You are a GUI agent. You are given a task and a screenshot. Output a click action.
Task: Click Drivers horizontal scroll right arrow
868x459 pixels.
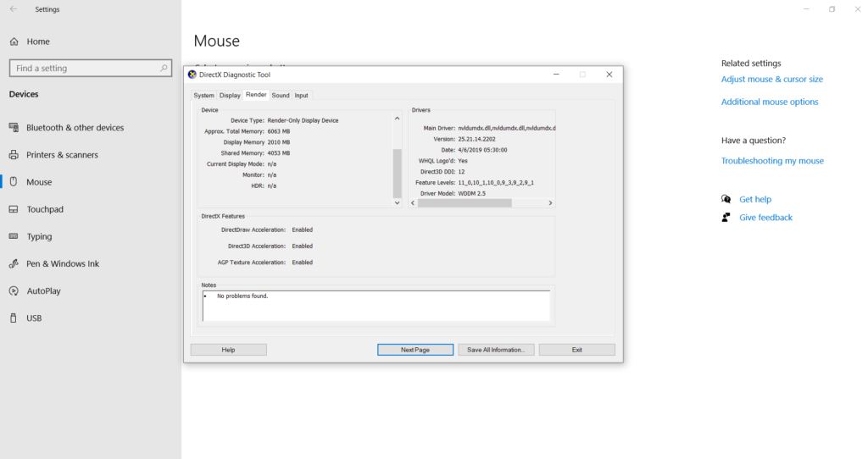coord(550,203)
